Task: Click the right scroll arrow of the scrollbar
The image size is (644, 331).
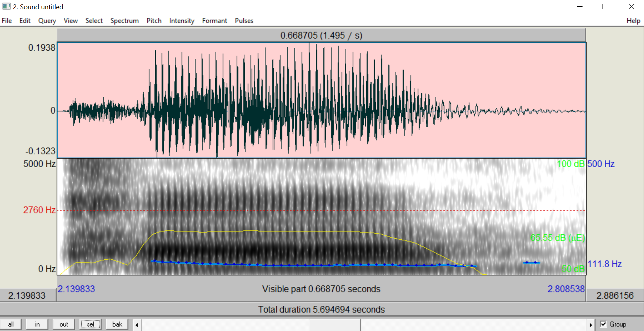Action: click(x=591, y=325)
